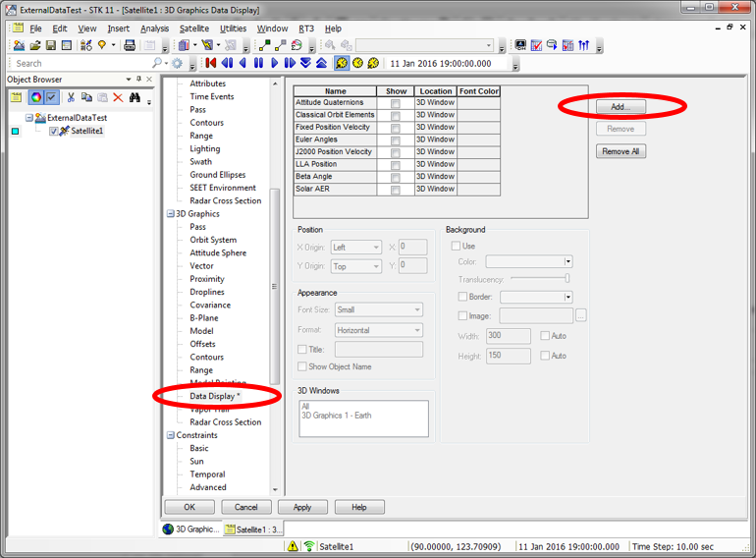Click the red Delete icon in Object Browser
The image size is (756, 558).
[x=118, y=97]
